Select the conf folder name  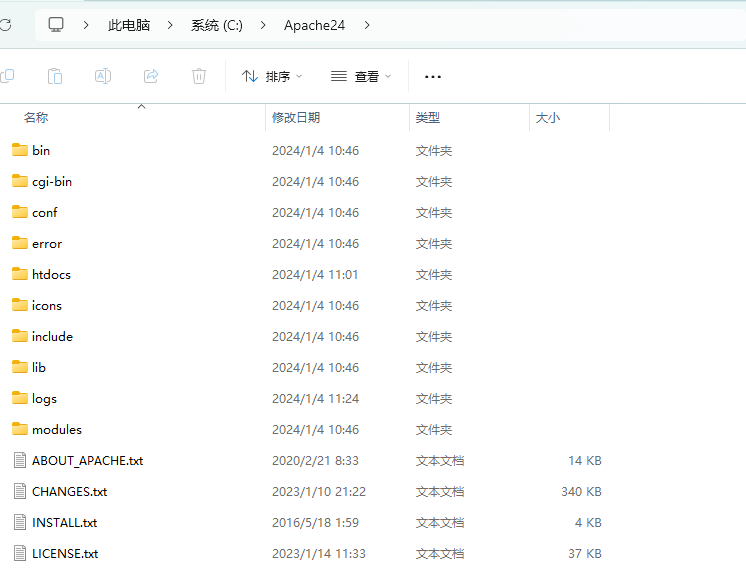pyautogui.click(x=45, y=213)
